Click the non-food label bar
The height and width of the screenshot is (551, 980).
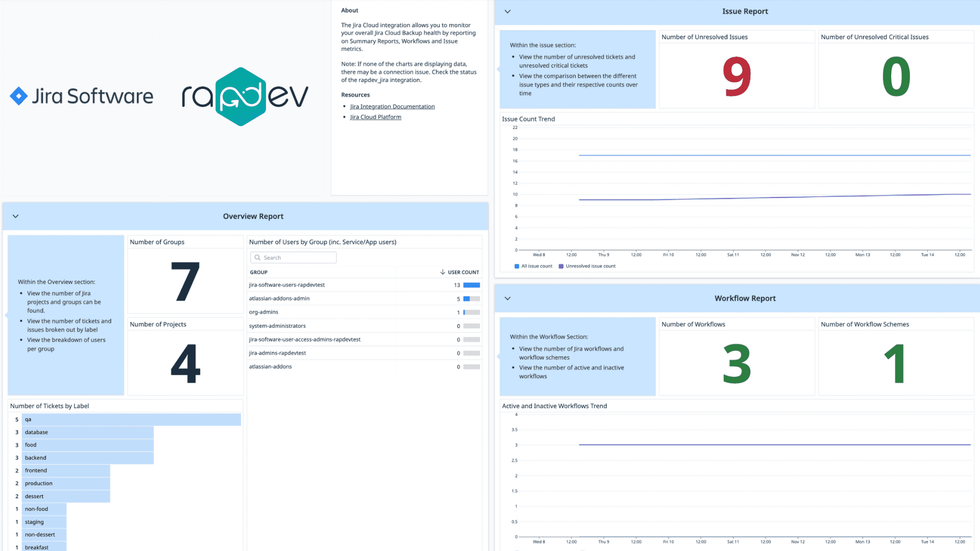[44, 509]
